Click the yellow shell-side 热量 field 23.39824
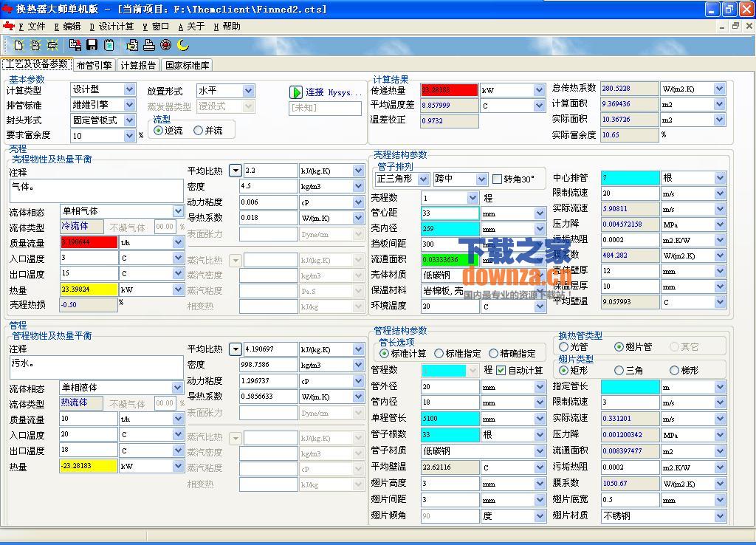The image size is (756, 545). [x=89, y=289]
